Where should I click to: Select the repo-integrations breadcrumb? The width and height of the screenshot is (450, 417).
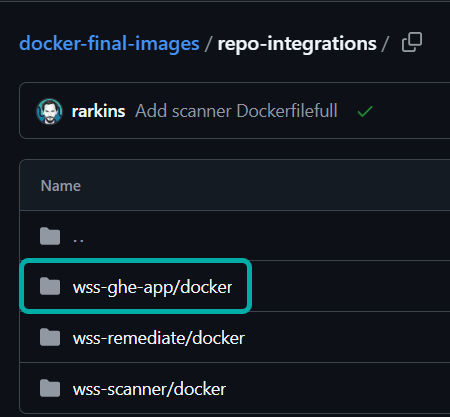[x=297, y=44]
